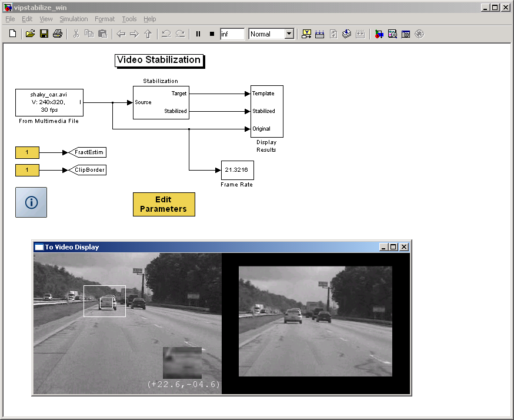The image size is (514, 420).
Task: Pause the running simulation
Action: pyautogui.click(x=198, y=34)
